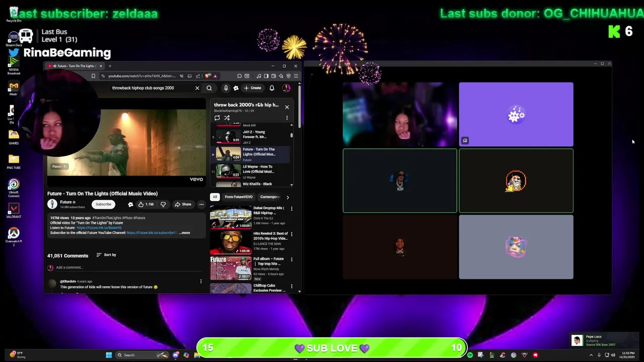The height and width of the screenshot is (362, 644).
Task: Click in the Add a comment field
Action: pyautogui.click(x=126, y=267)
